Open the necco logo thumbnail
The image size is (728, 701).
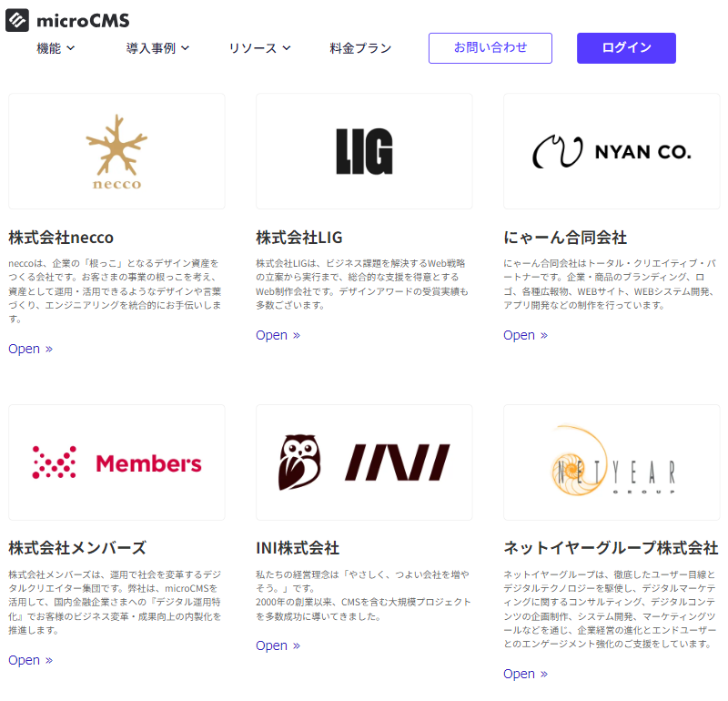point(116,151)
